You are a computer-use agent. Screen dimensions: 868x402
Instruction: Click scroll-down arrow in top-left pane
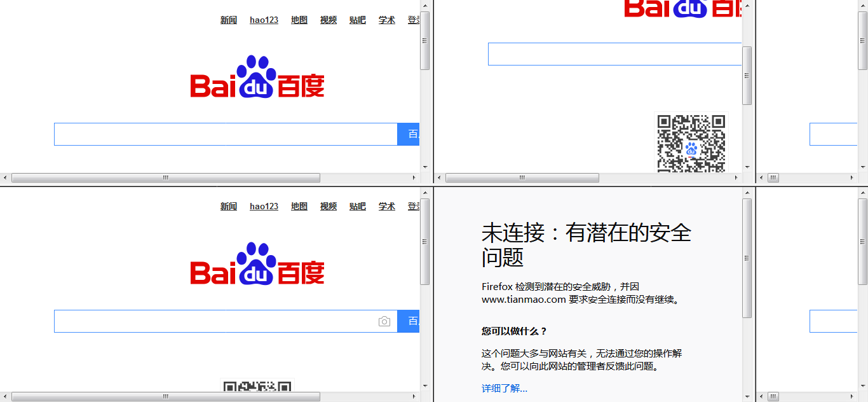(x=425, y=167)
